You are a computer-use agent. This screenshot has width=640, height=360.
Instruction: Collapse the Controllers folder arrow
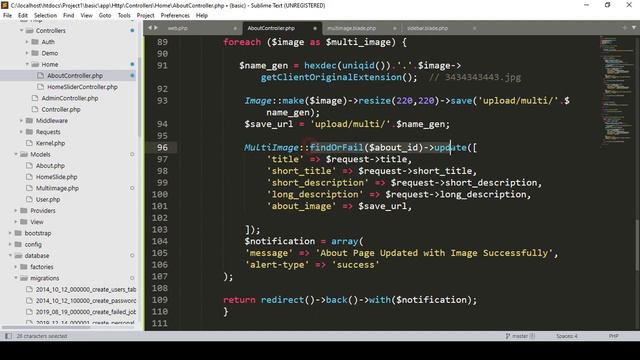coord(21,31)
